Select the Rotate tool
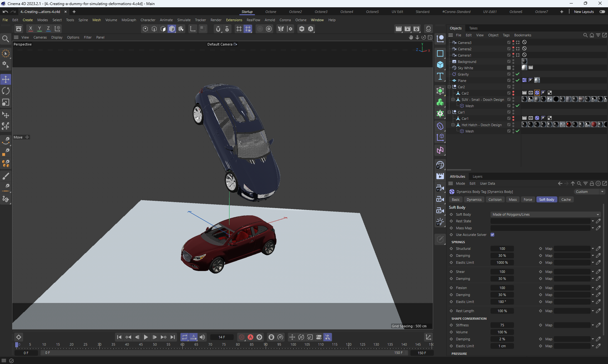 point(6,91)
